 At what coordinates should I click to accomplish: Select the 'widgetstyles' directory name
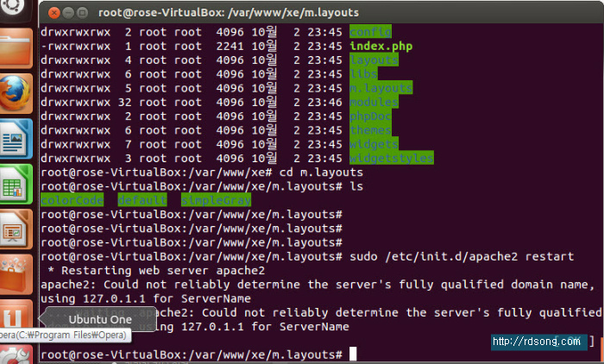pos(392,158)
